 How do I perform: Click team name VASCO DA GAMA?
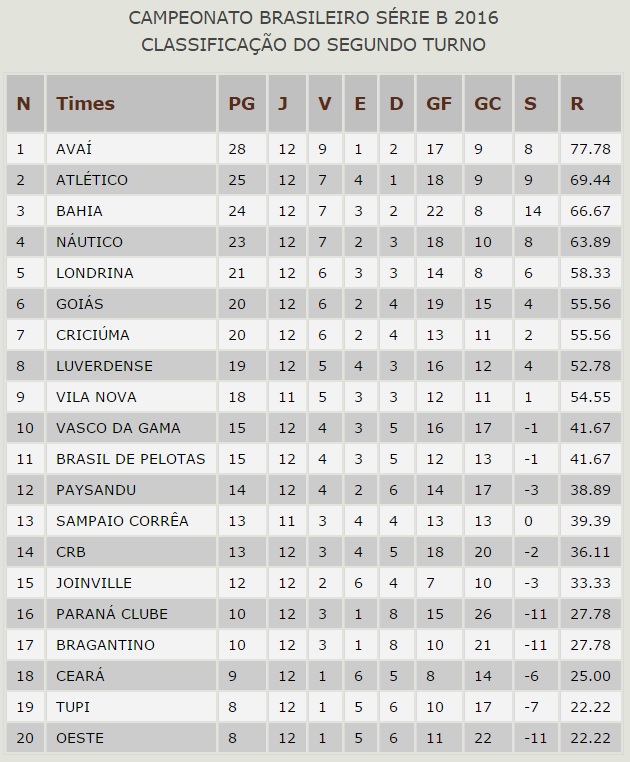(118, 428)
